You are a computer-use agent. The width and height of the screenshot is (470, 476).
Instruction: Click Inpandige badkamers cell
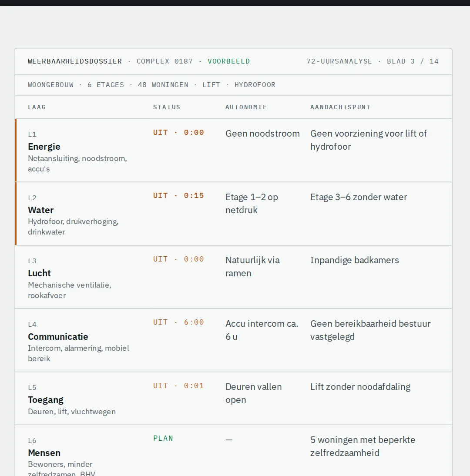coord(354,260)
